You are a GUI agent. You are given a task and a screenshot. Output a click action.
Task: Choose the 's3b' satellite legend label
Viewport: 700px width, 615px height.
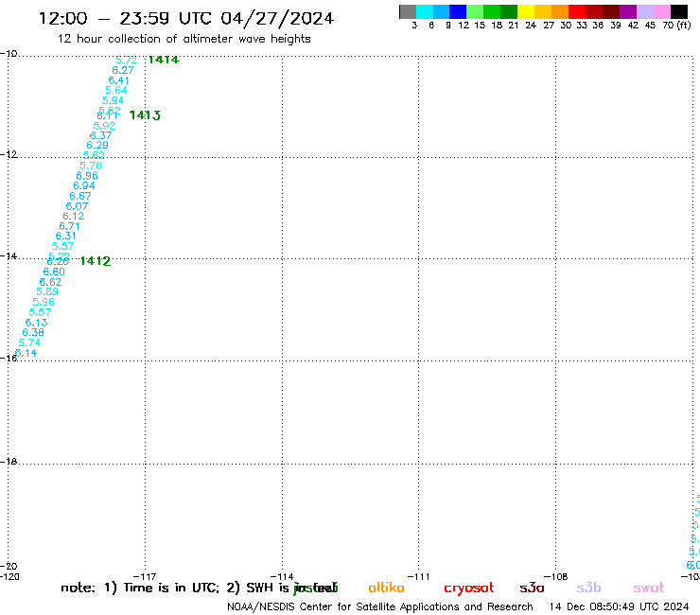pyautogui.click(x=588, y=588)
